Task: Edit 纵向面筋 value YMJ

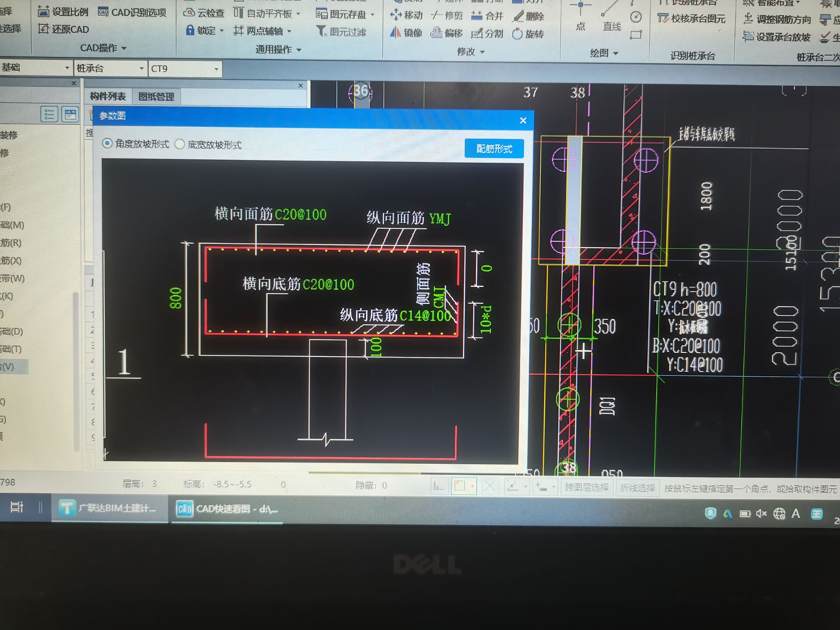Action: tap(439, 218)
